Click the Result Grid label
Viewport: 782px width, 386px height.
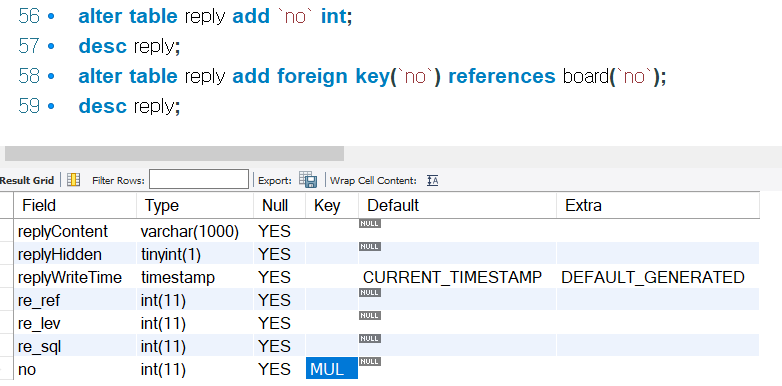(x=27, y=181)
